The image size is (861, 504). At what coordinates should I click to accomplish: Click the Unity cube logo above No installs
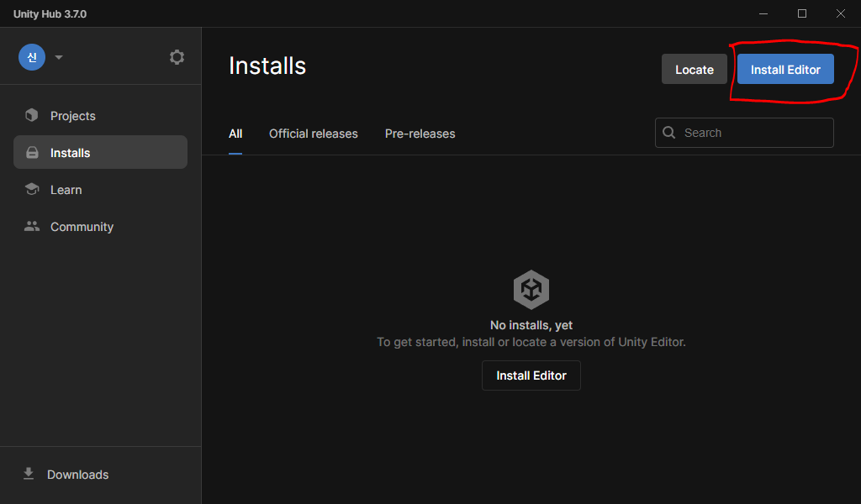(531, 290)
